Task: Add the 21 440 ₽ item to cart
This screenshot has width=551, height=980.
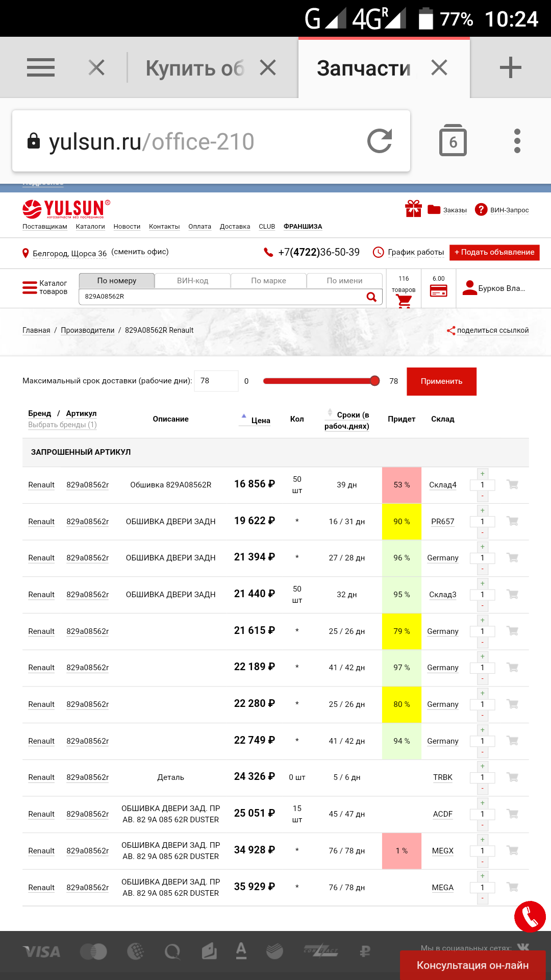Action: (x=513, y=594)
